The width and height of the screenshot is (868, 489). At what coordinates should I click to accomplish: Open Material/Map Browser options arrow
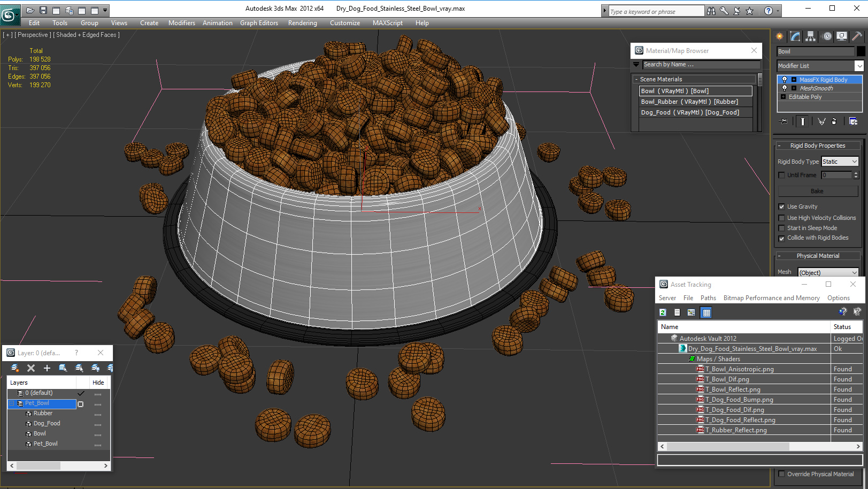point(636,64)
